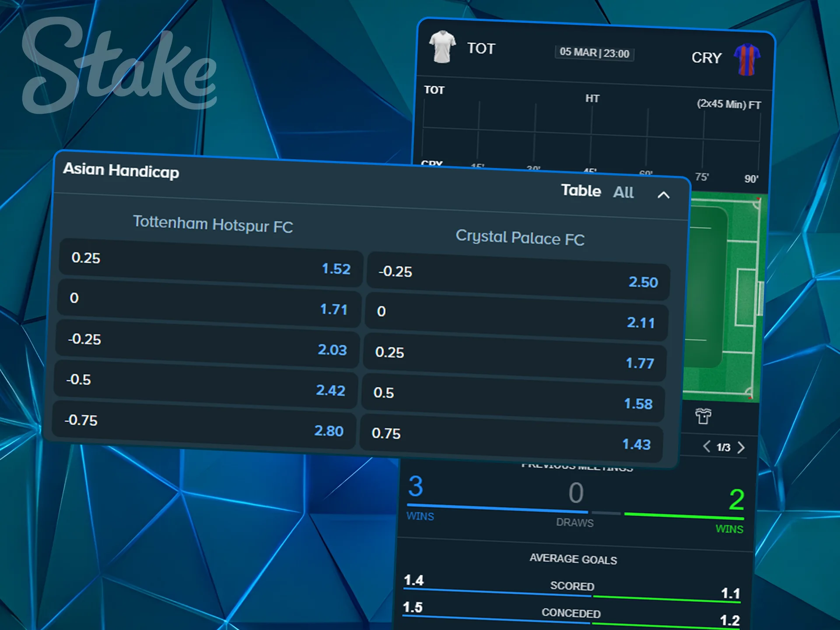Screen dimensions: 840x630
Task: Click the 1.5 conceded average value
Action: click(413, 607)
